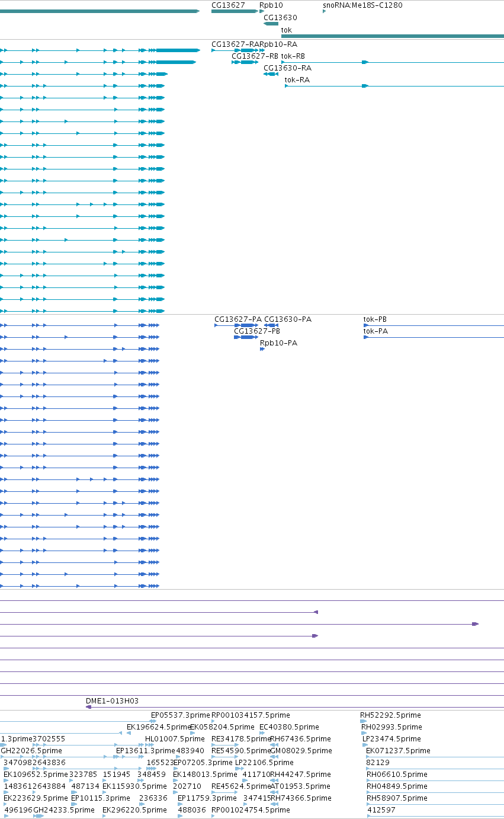Click snoRNA:Me18S-C1280 arrow glyph

pyautogui.click(x=325, y=11)
